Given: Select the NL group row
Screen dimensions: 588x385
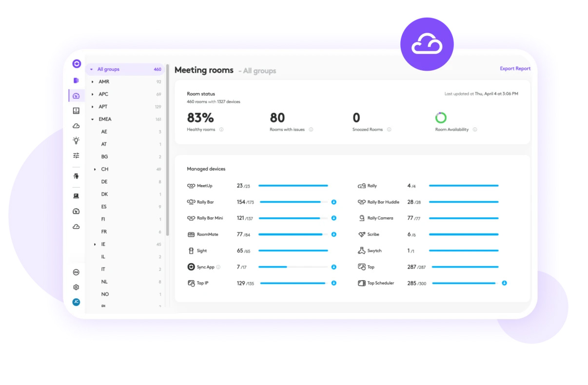Looking at the screenshot, I should pos(126,282).
